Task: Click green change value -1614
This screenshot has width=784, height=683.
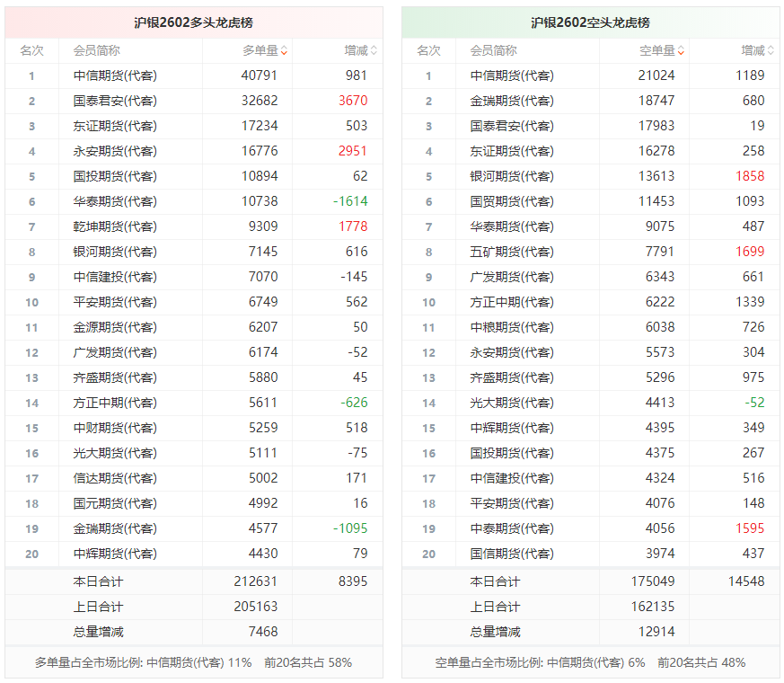Action: click(350, 201)
